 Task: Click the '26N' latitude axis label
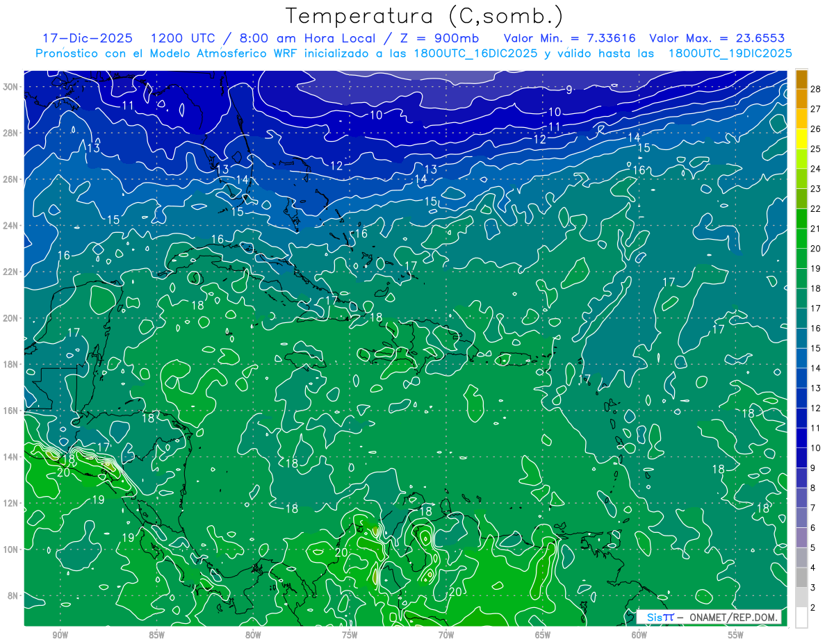click(x=12, y=179)
